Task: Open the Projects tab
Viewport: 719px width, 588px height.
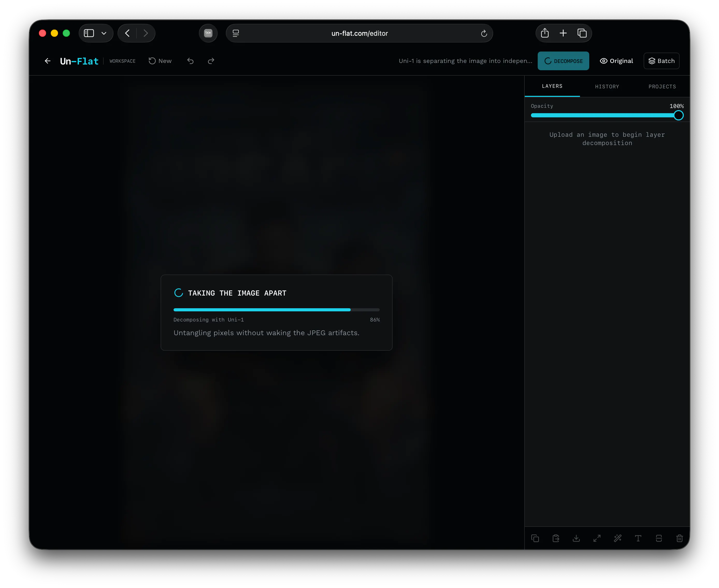Action: (x=662, y=87)
